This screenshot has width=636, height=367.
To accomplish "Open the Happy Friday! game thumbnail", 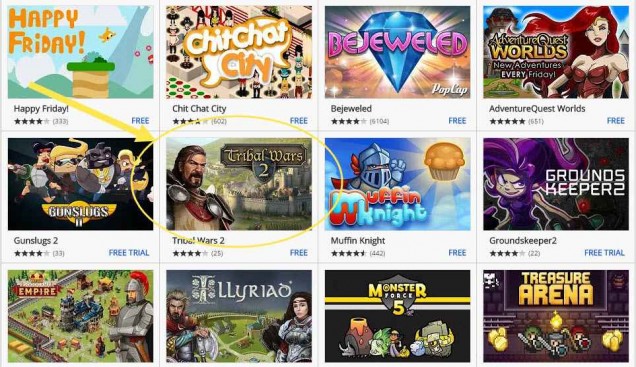I will point(80,52).
